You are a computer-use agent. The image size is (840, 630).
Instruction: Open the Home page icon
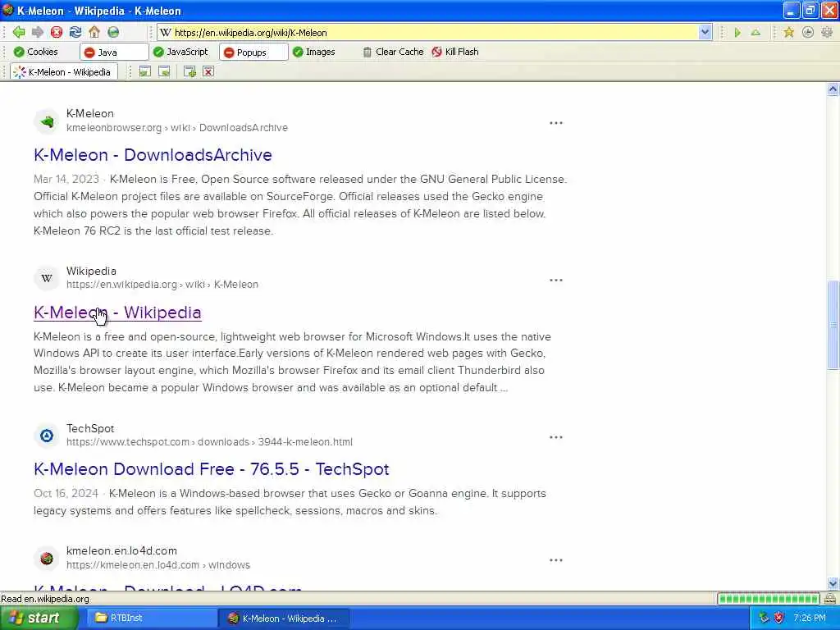(x=94, y=32)
